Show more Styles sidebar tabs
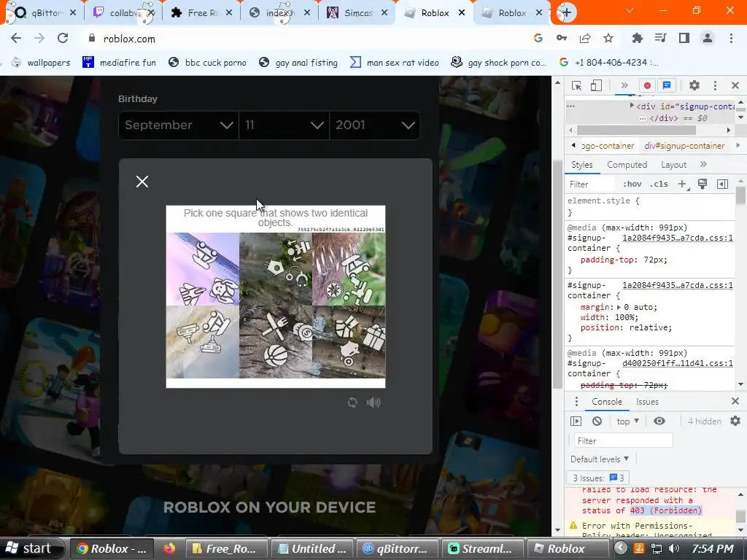 point(704,164)
